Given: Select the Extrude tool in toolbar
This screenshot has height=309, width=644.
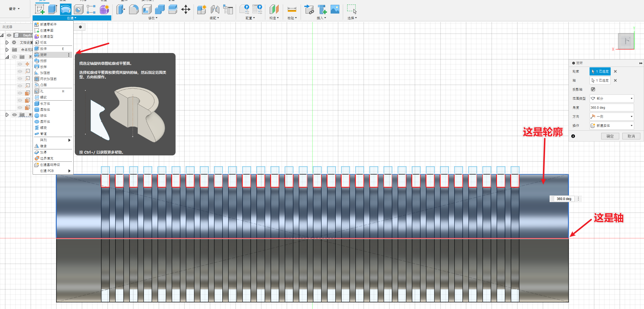Looking at the screenshot, I should [x=52, y=9].
